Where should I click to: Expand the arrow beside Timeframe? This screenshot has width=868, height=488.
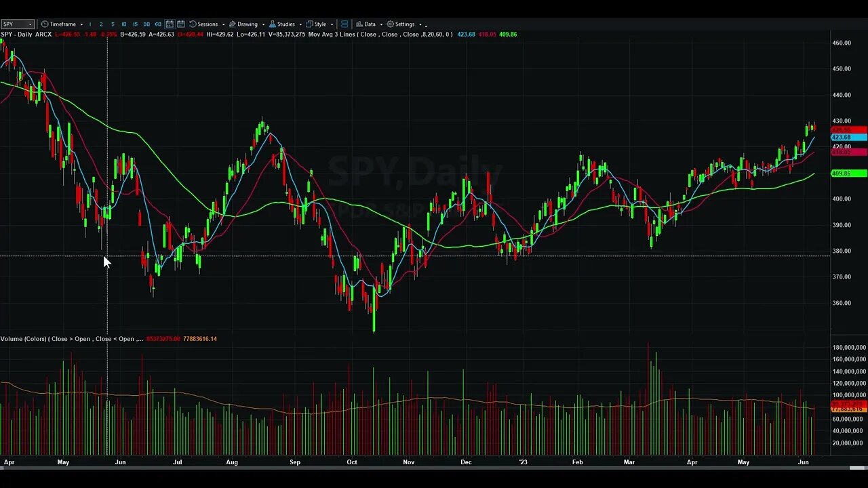point(81,24)
